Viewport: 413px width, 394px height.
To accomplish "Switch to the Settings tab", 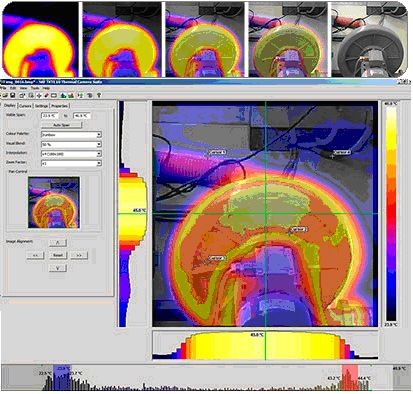I will pyautogui.click(x=42, y=106).
